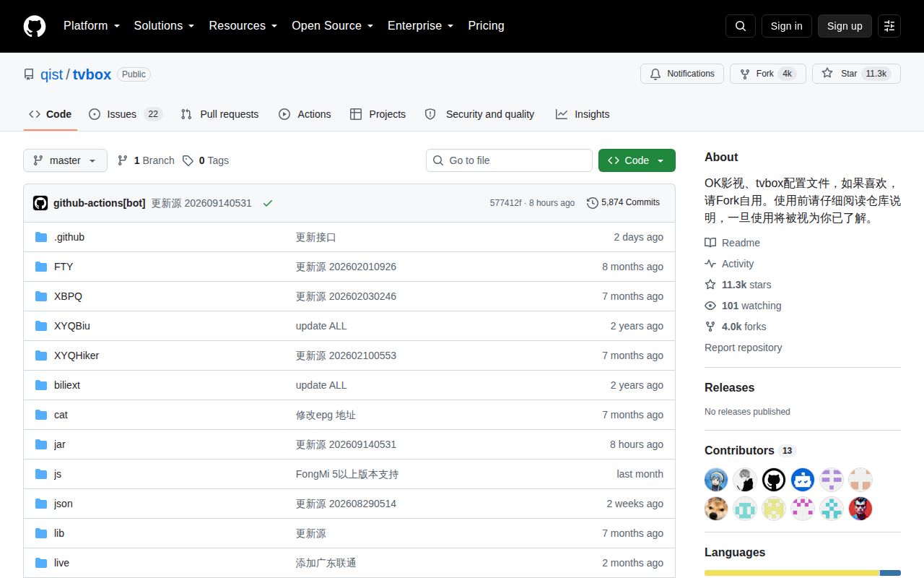Open the tvbox repository name link
The width and height of the screenshot is (924, 578).
(x=92, y=74)
